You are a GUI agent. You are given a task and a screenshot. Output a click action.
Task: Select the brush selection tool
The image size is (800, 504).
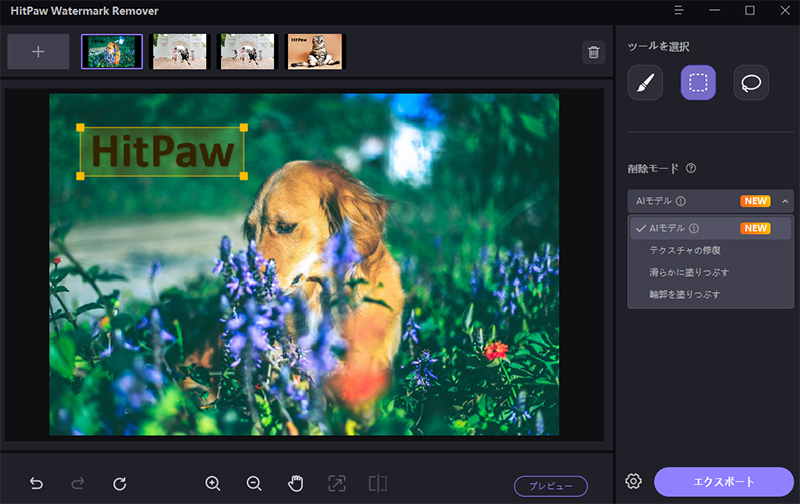(x=645, y=82)
